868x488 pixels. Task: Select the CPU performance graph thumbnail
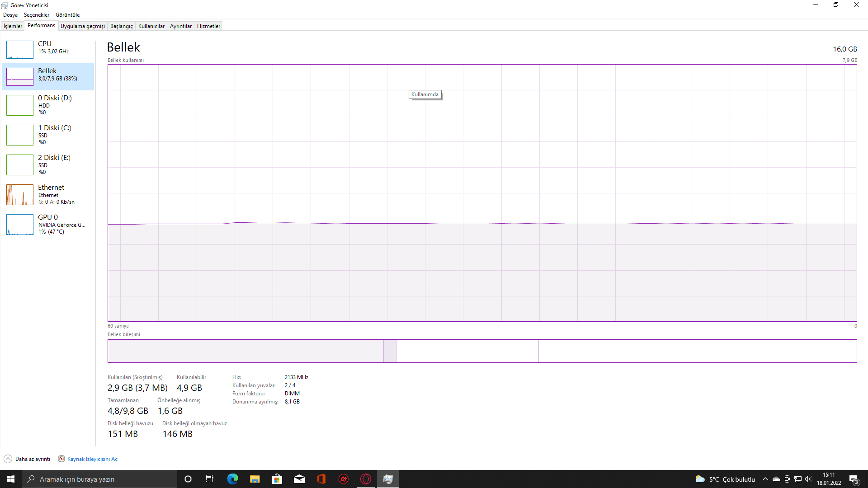point(20,50)
